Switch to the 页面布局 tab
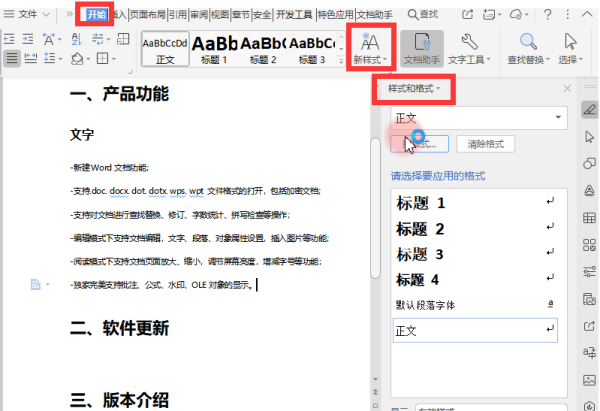The width and height of the screenshot is (600, 411). click(147, 15)
